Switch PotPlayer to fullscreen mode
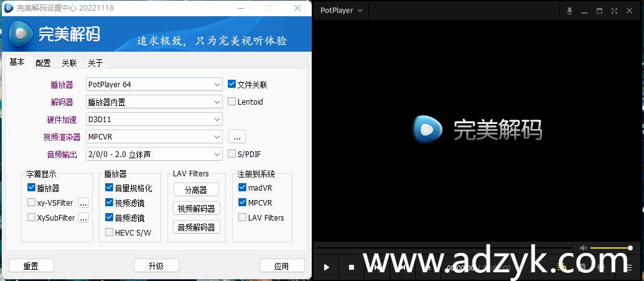644x281 pixels. (614, 11)
